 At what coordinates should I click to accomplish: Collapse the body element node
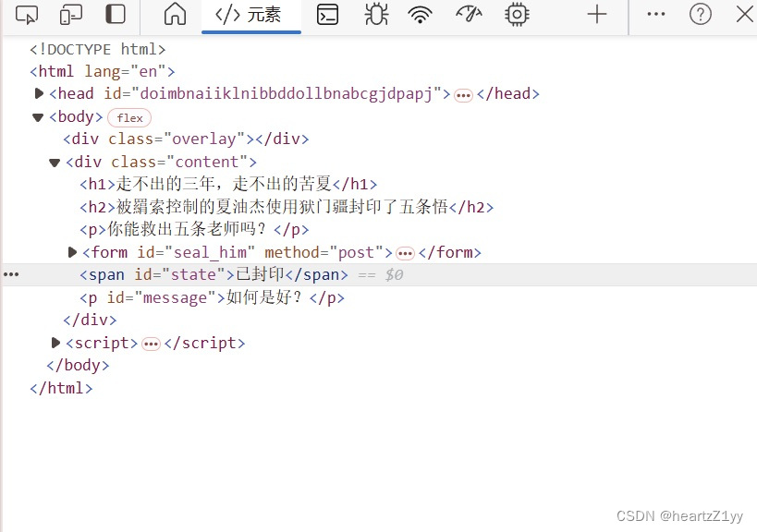point(38,117)
